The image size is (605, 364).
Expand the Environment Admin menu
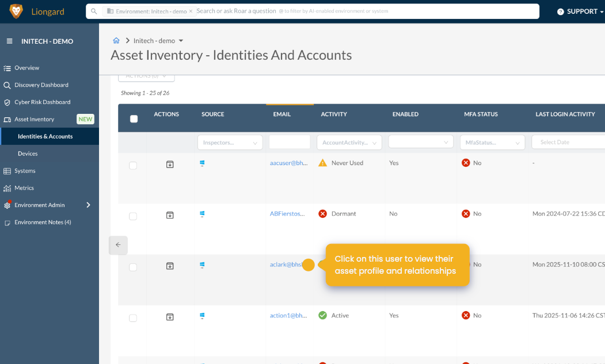point(88,205)
